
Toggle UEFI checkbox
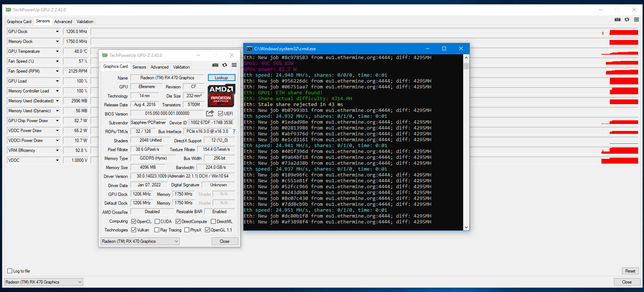pyautogui.click(x=220, y=114)
